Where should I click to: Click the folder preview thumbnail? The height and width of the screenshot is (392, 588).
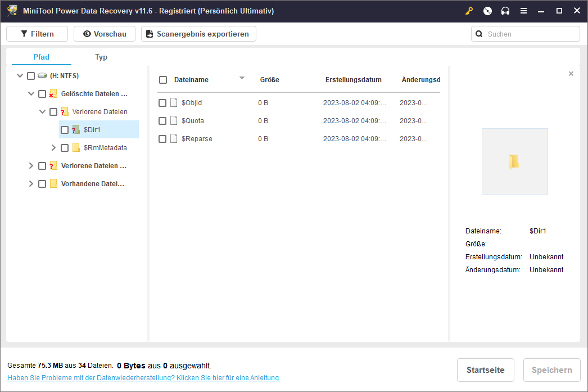[x=514, y=161]
